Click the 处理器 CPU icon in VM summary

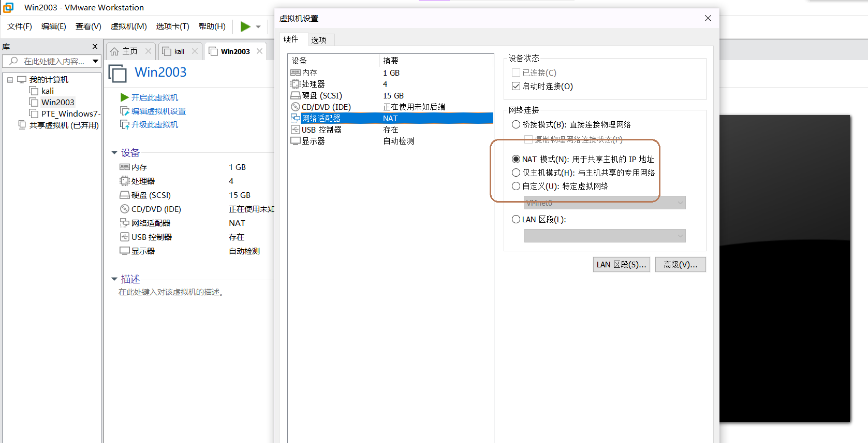tap(125, 181)
